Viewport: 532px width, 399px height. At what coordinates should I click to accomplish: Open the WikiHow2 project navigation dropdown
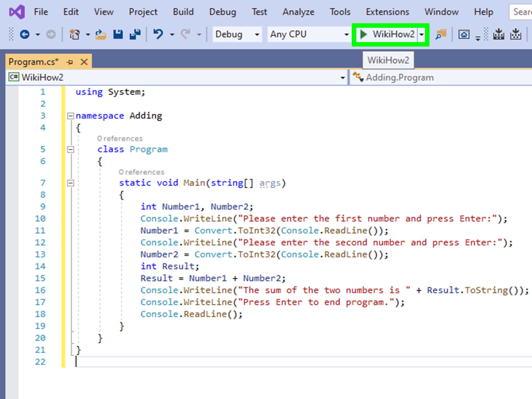[x=177, y=77]
